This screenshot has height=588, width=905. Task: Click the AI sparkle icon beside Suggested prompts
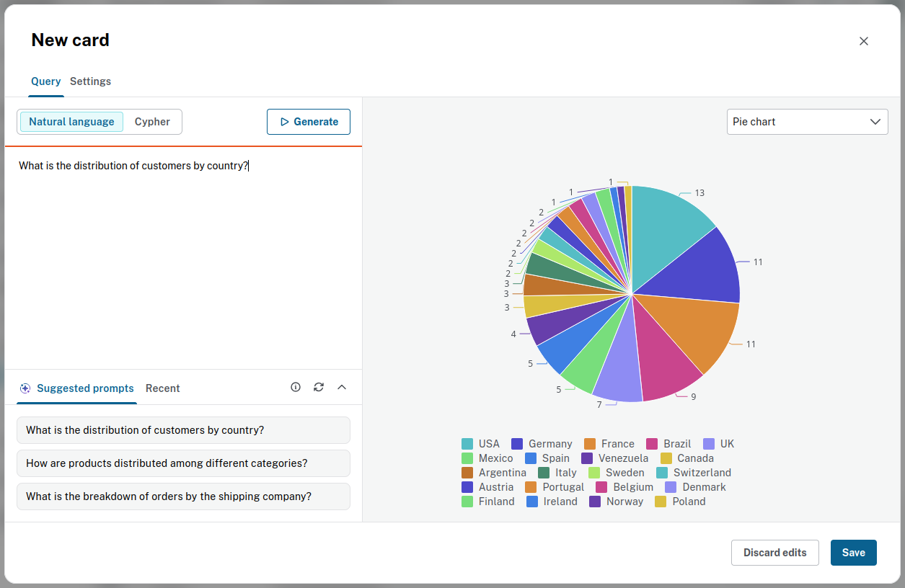(25, 388)
